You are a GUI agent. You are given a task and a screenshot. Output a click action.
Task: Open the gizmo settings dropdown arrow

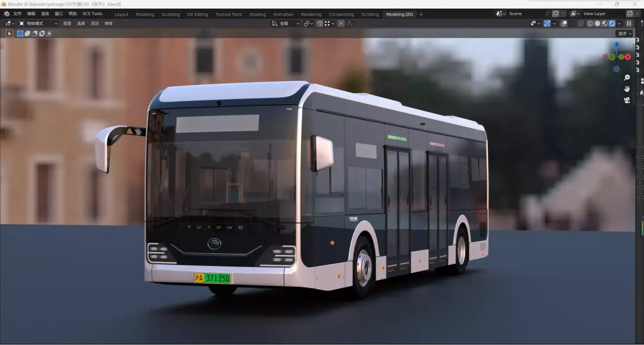click(554, 24)
